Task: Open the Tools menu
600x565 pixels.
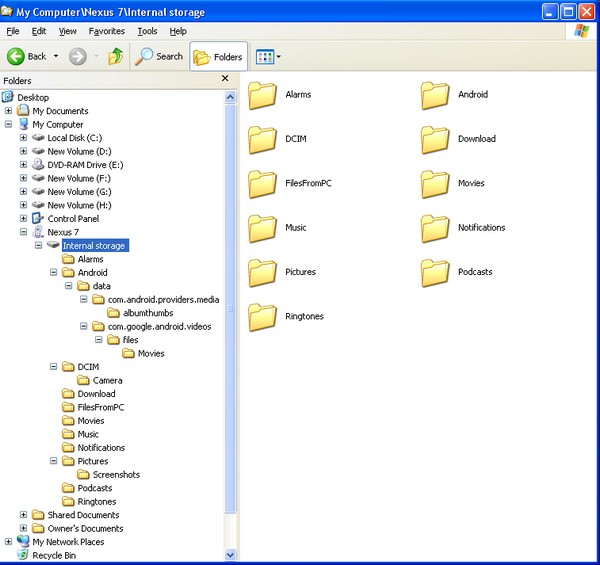Action: tap(147, 31)
